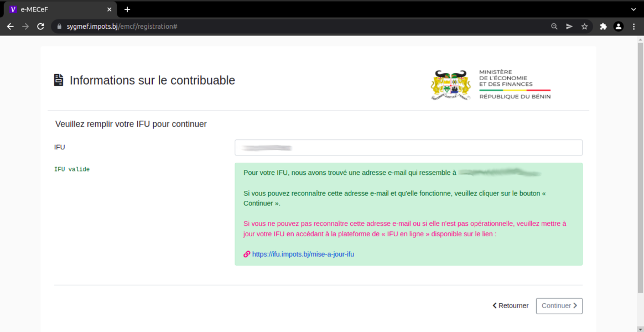Click the chain link icon before the IFU update URL

(x=246, y=254)
